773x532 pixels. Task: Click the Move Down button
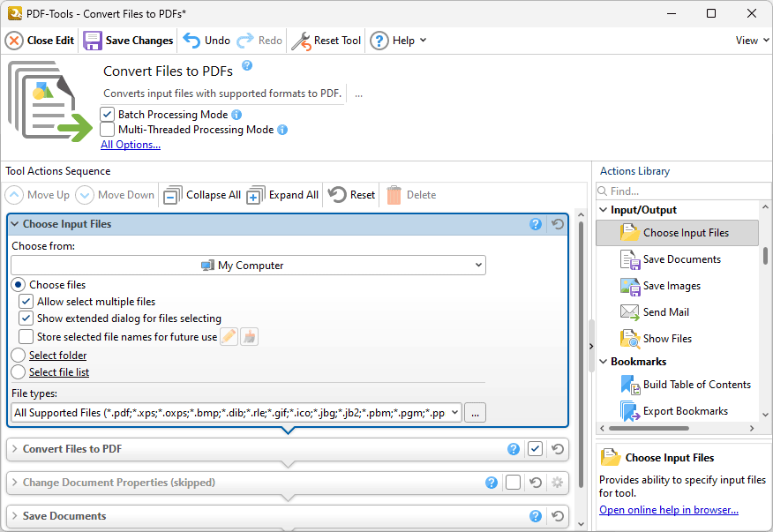(115, 195)
